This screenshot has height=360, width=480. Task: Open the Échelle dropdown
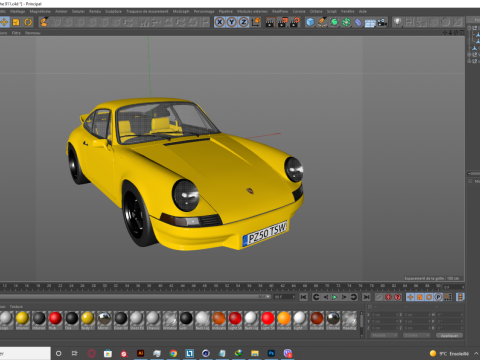[416, 336]
